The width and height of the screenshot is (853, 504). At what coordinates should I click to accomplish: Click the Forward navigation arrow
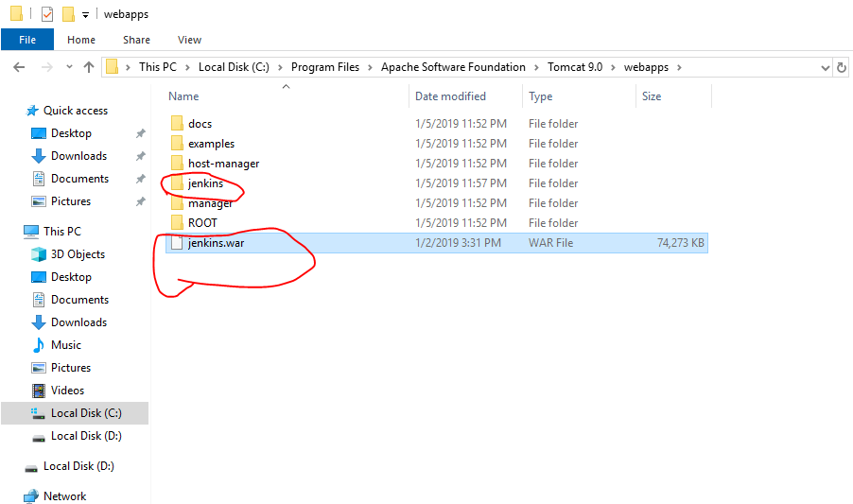click(47, 67)
